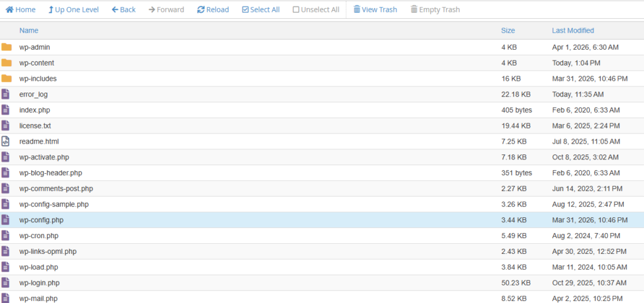644x303 pixels.
Task: Click Empty Trash button
Action: tap(435, 9)
